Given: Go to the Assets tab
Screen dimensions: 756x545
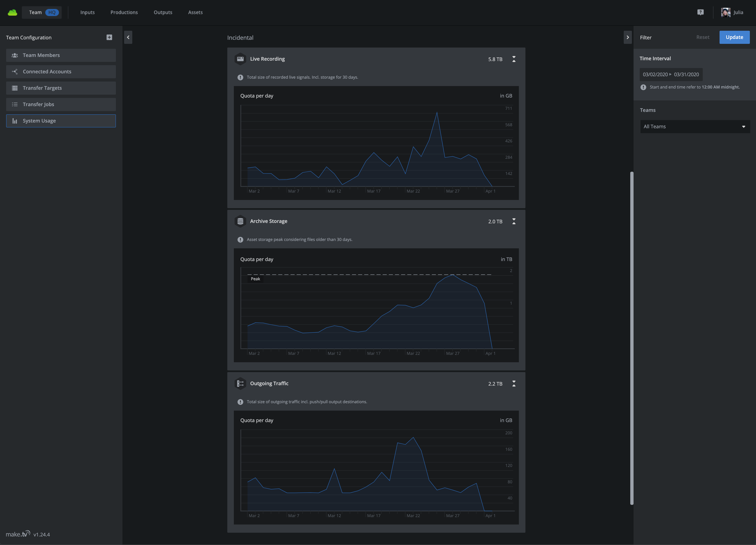Looking at the screenshot, I should 195,12.
